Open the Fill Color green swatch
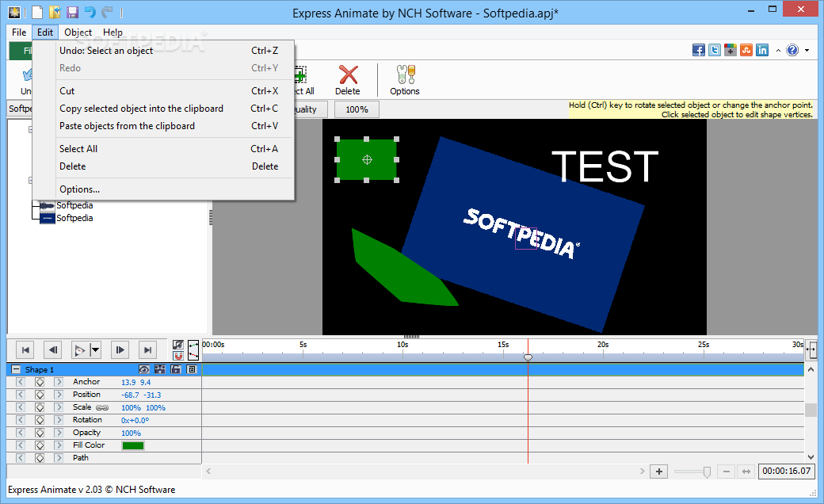 pyautogui.click(x=133, y=445)
